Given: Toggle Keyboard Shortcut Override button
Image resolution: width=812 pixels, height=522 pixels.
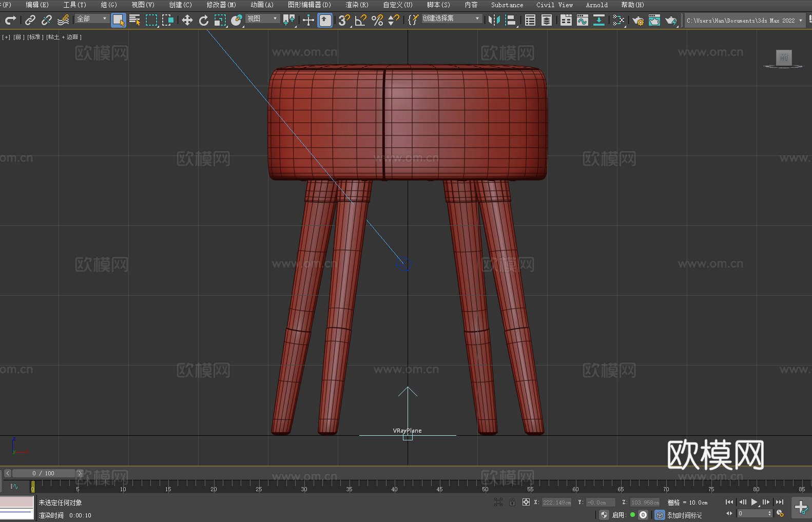Looking at the screenshot, I should coord(325,20).
